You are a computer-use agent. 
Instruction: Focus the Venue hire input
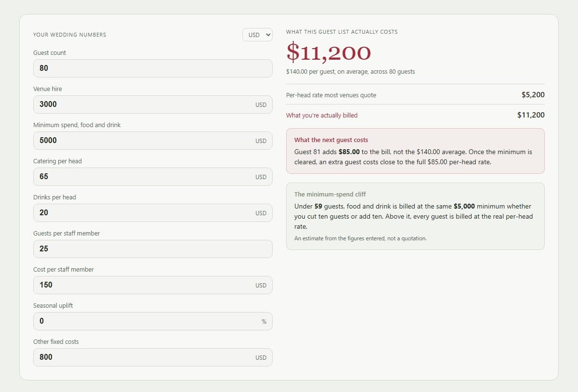pos(153,105)
